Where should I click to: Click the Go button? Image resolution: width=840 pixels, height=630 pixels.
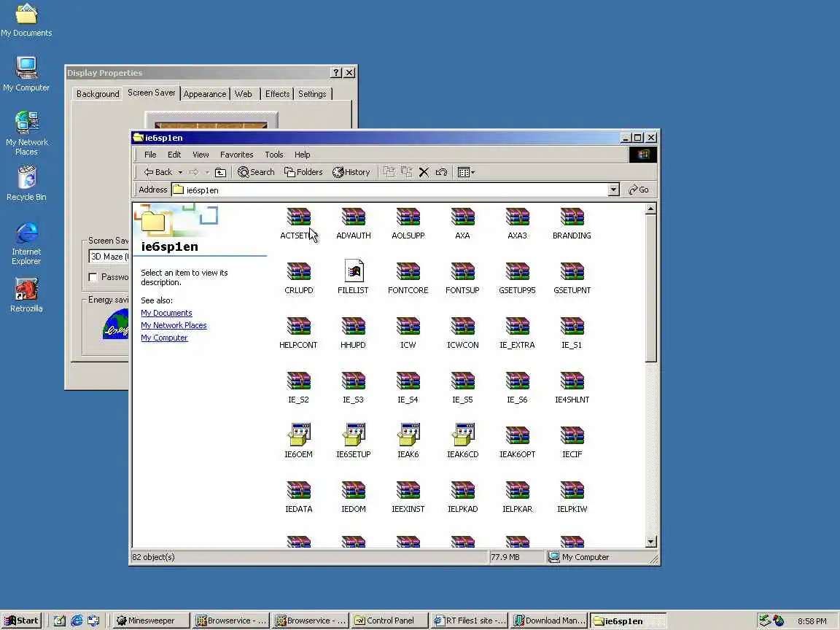(639, 190)
